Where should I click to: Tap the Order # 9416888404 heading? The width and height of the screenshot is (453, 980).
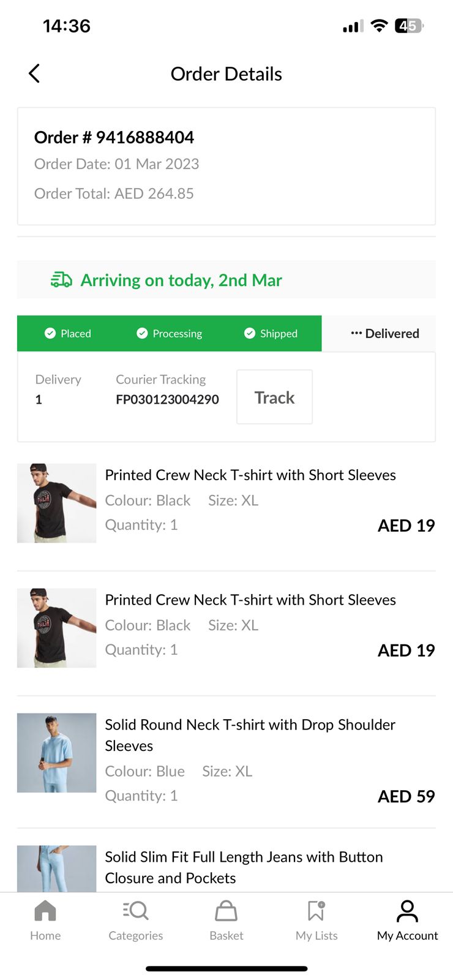point(114,137)
